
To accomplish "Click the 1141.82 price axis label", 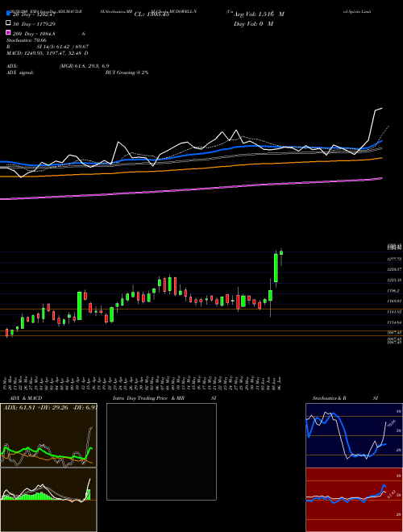I will point(394,311).
